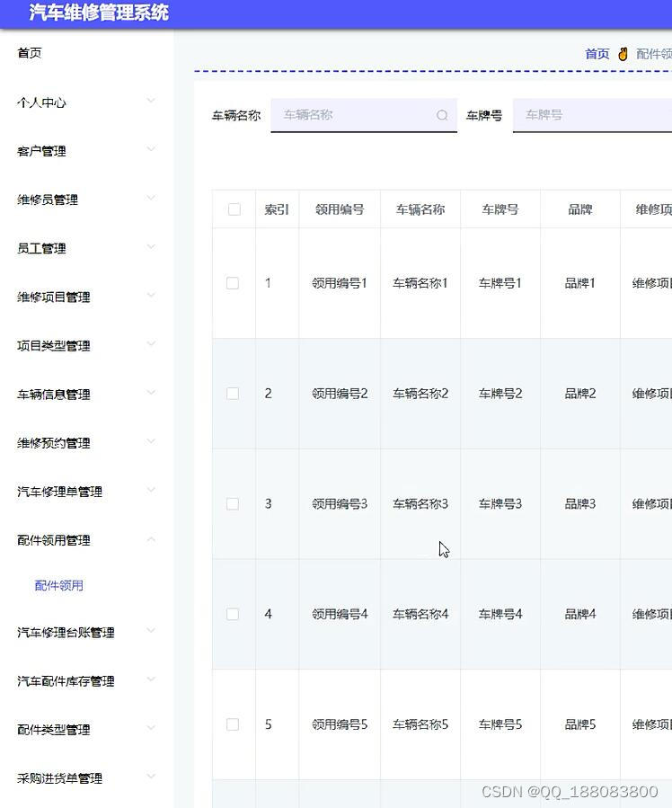
Task: Click the 车辆名称 column header
Action: [420, 209]
